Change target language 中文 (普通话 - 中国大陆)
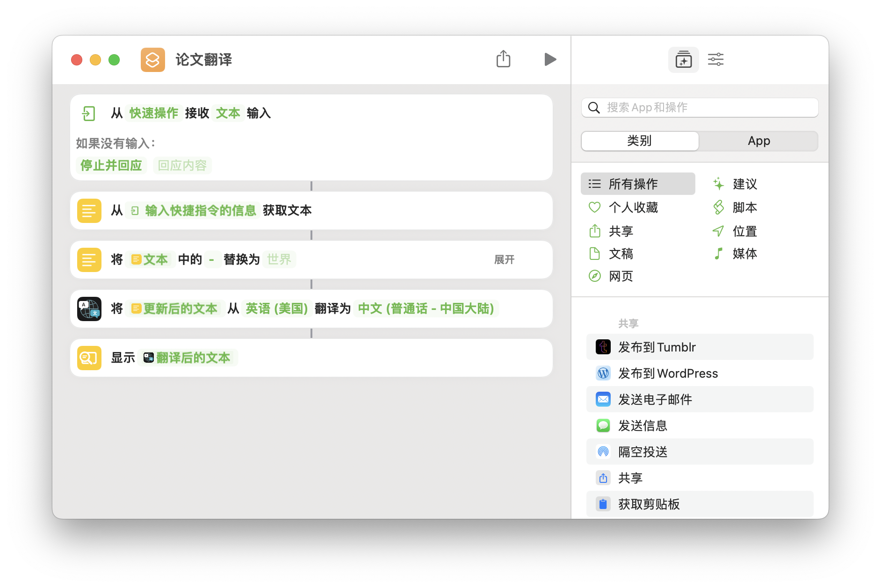This screenshot has width=881, height=588. (426, 308)
